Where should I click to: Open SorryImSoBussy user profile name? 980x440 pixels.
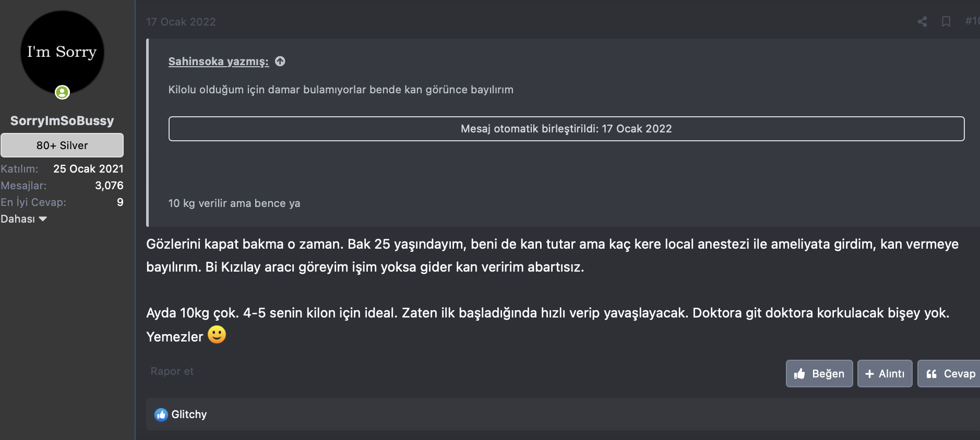click(x=62, y=120)
